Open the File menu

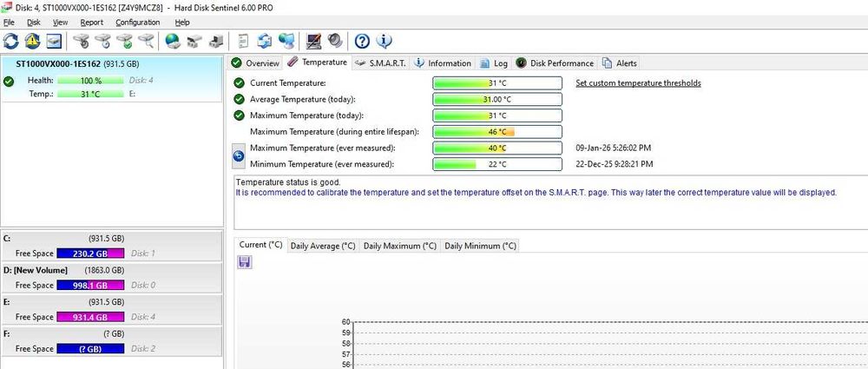tap(9, 23)
